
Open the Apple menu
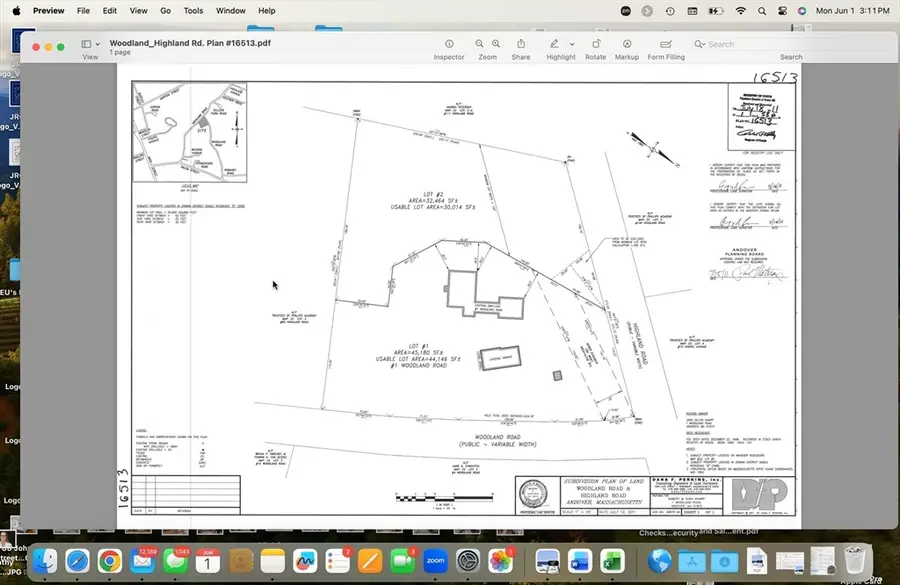click(17, 10)
